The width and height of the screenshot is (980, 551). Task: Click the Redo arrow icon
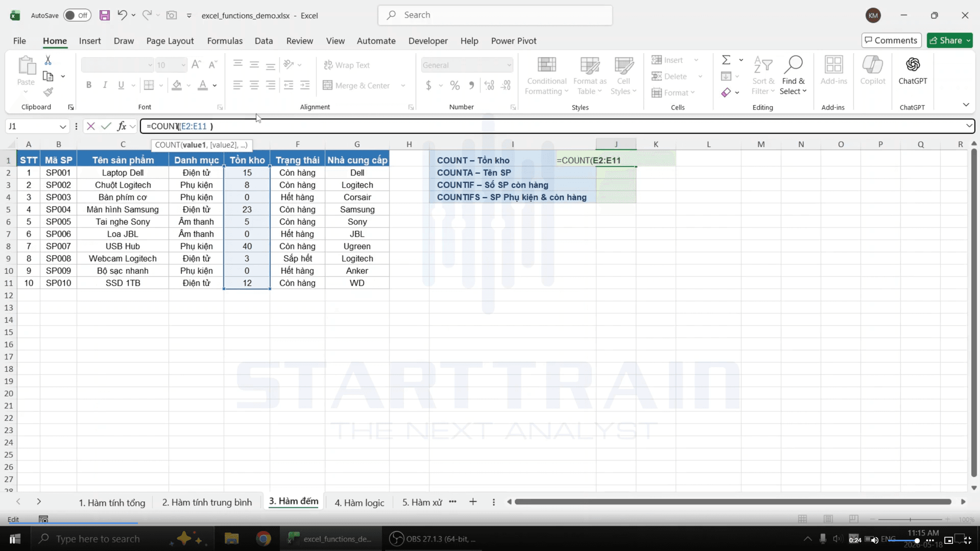pyautogui.click(x=147, y=15)
